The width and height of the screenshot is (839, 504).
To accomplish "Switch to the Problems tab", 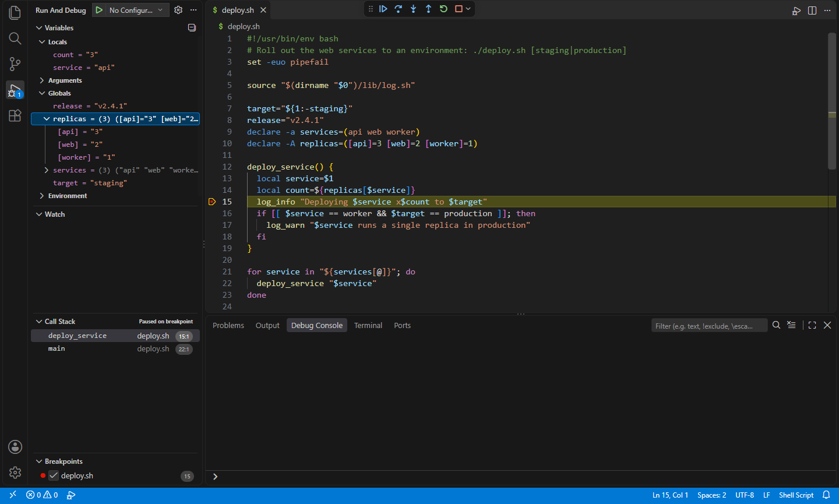I will click(228, 325).
